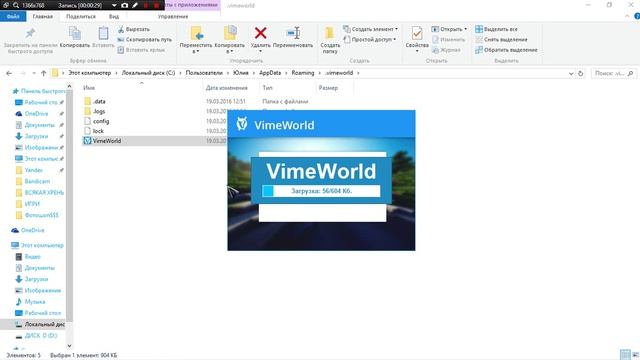Click the Pin to Quick access icon

(30, 33)
